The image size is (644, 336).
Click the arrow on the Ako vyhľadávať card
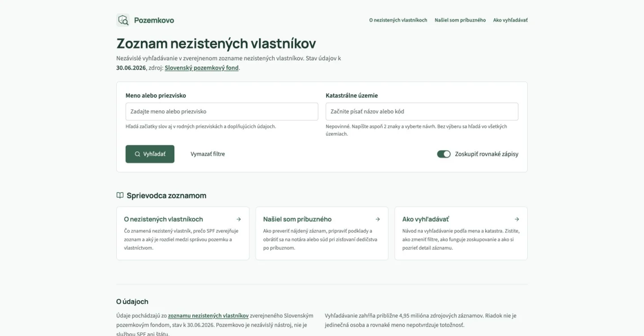tap(517, 219)
